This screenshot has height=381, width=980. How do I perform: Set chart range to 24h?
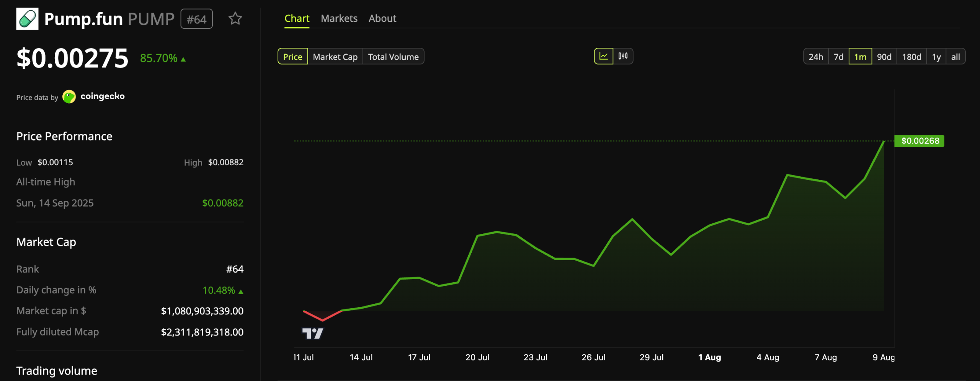(x=816, y=57)
